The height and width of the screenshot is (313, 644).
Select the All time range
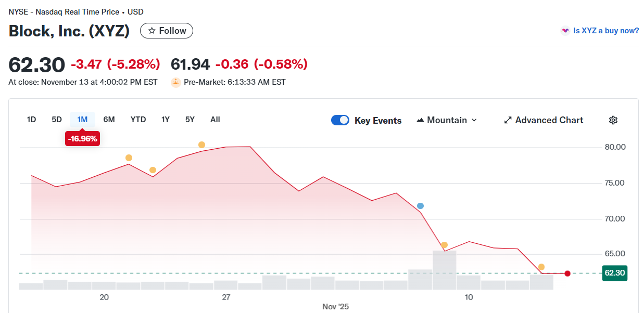pos(215,120)
